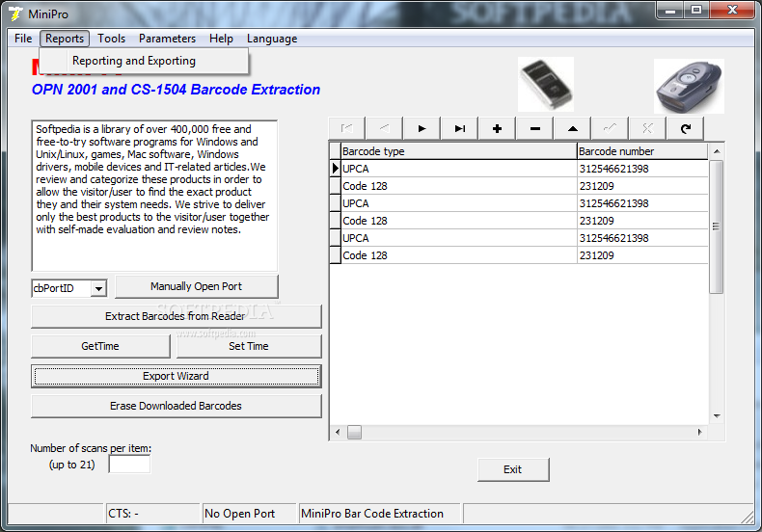The image size is (762, 532).
Task: Open the Help menu
Action: pos(221,39)
